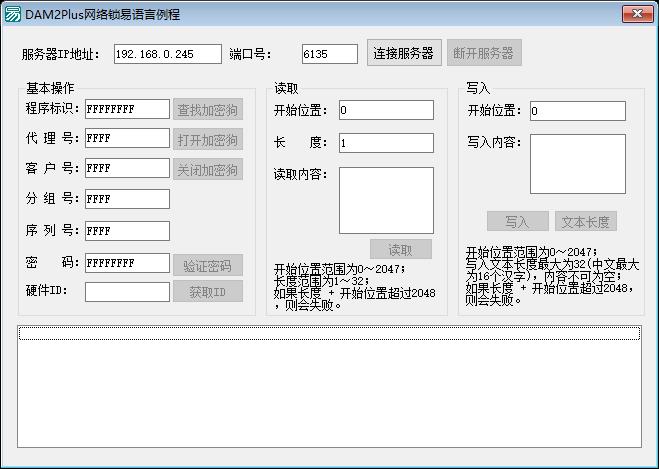Click the 打开加密狗 button

click(208, 139)
